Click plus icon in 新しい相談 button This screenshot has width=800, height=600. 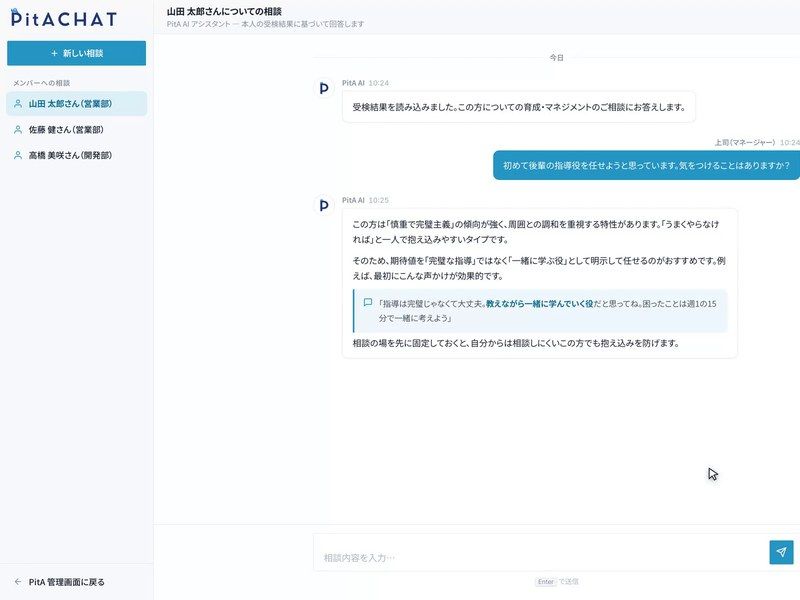click(x=54, y=53)
